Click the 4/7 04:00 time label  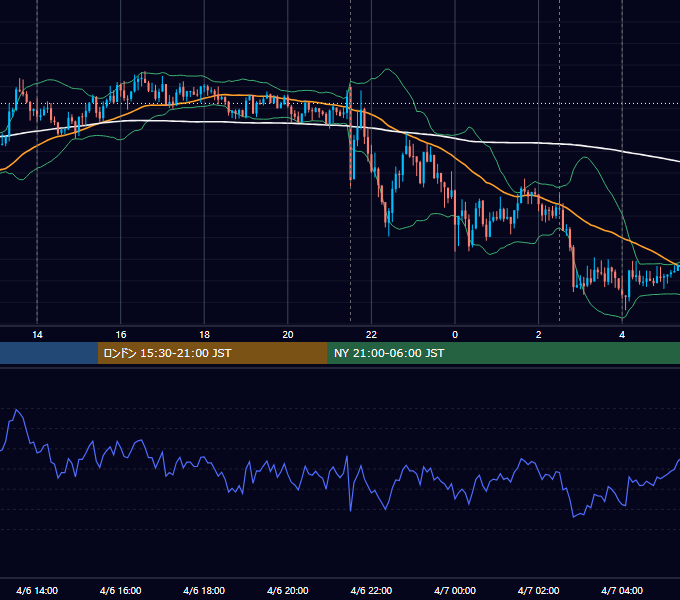click(622, 590)
